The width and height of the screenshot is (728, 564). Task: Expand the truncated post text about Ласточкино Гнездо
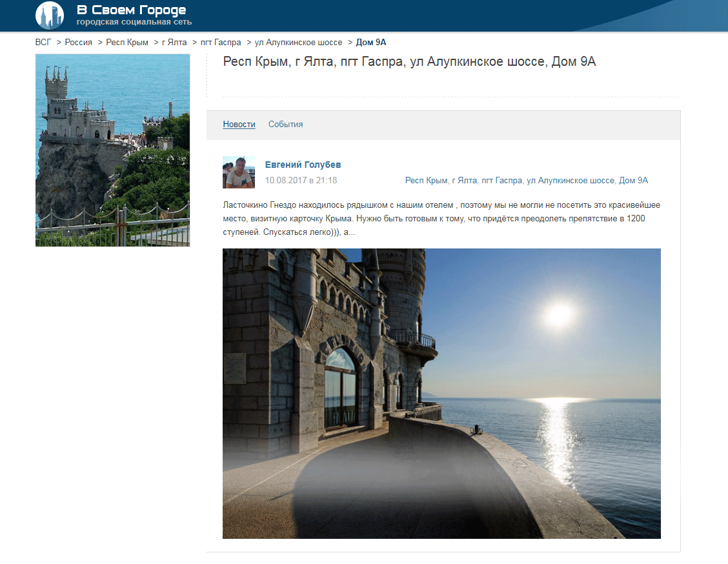[441, 218]
